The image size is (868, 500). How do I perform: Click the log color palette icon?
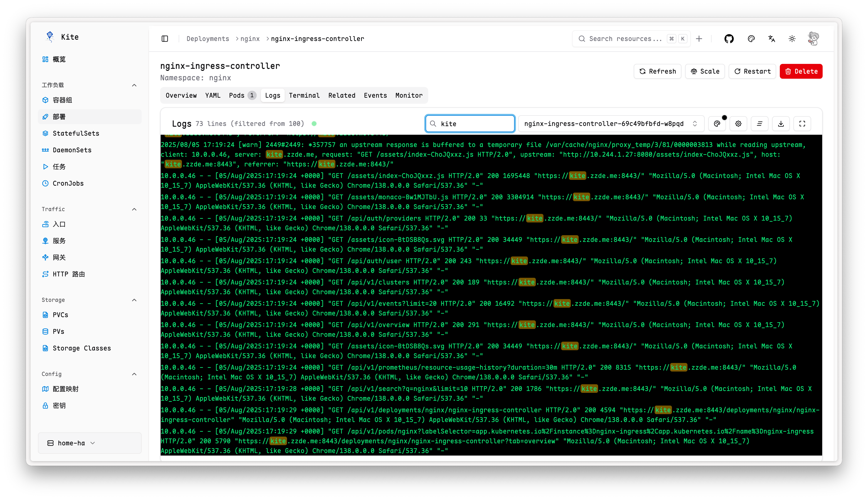point(717,124)
